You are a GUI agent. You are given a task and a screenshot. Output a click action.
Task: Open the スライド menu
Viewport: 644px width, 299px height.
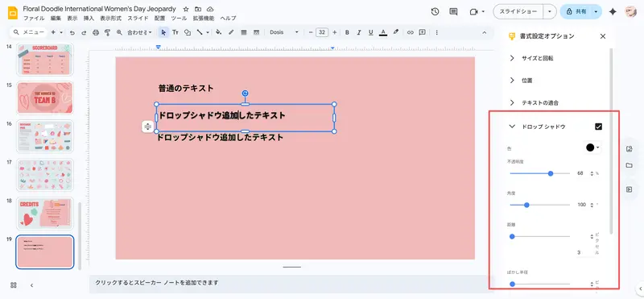pyautogui.click(x=138, y=19)
